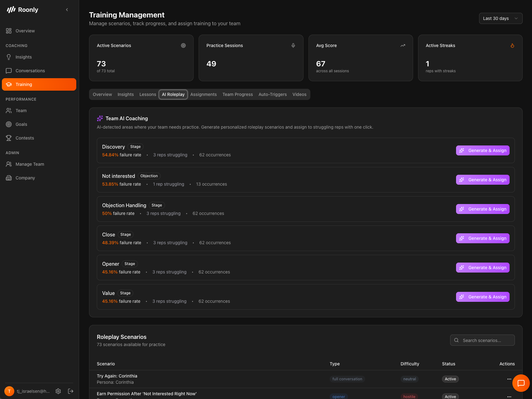Image resolution: width=532 pixels, height=399 pixels.
Task: Open the Auto-Triggers tab
Action: pos(272,94)
